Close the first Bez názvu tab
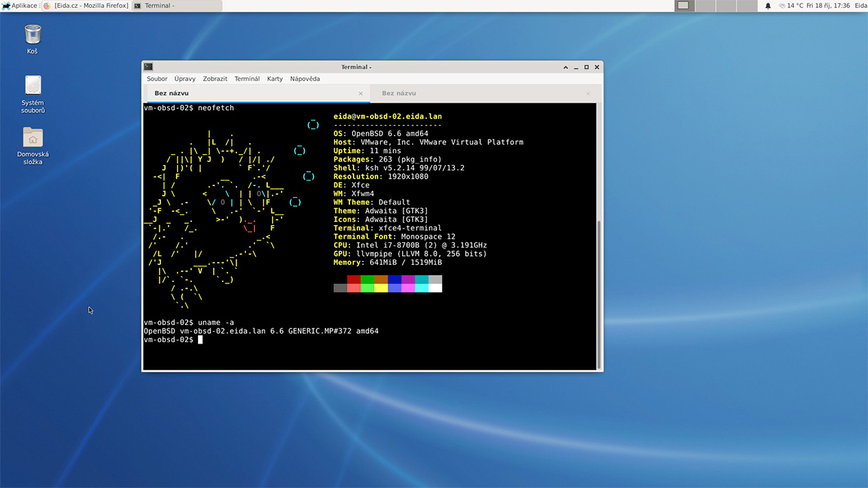The height and width of the screenshot is (488, 868). click(x=361, y=94)
